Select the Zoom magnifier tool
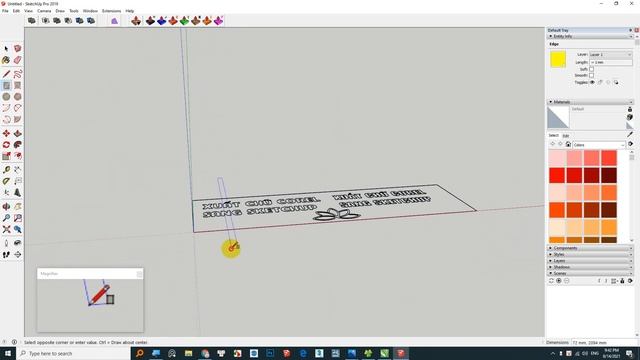Image resolution: width=640 pixels, height=360 pixels. click(6, 218)
